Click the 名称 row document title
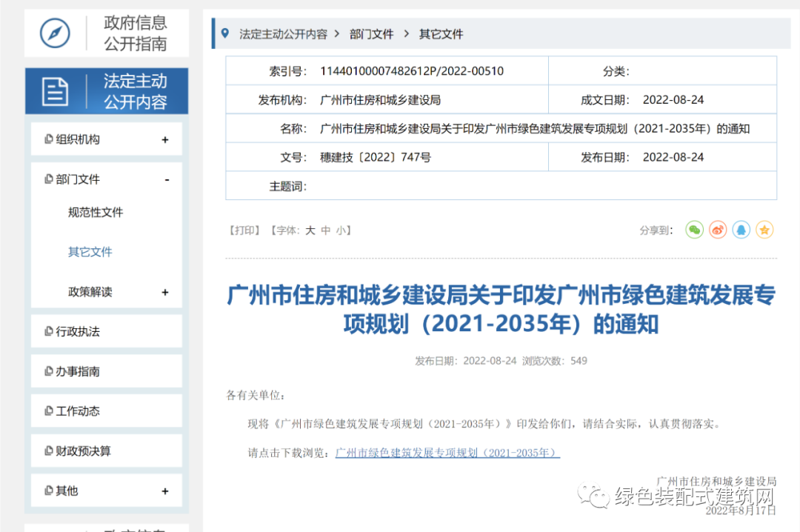Image resolution: width=800 pixels, height=532 pixels. coord(535,129)
